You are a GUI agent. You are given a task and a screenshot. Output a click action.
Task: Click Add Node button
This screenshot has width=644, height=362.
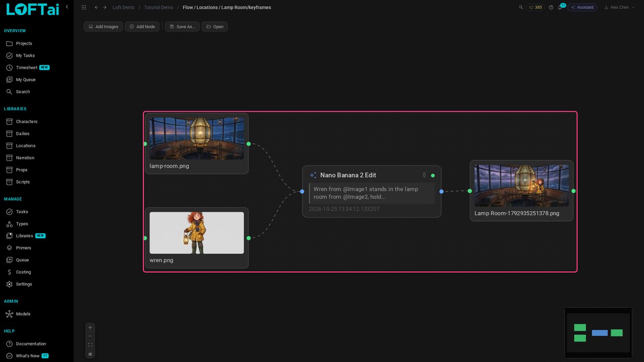142,27
